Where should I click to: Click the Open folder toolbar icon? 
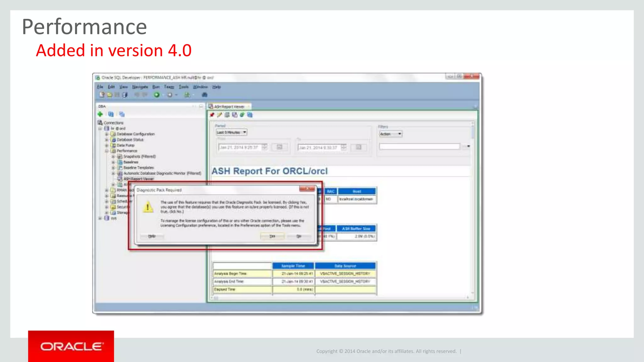[x=109, y=95]
